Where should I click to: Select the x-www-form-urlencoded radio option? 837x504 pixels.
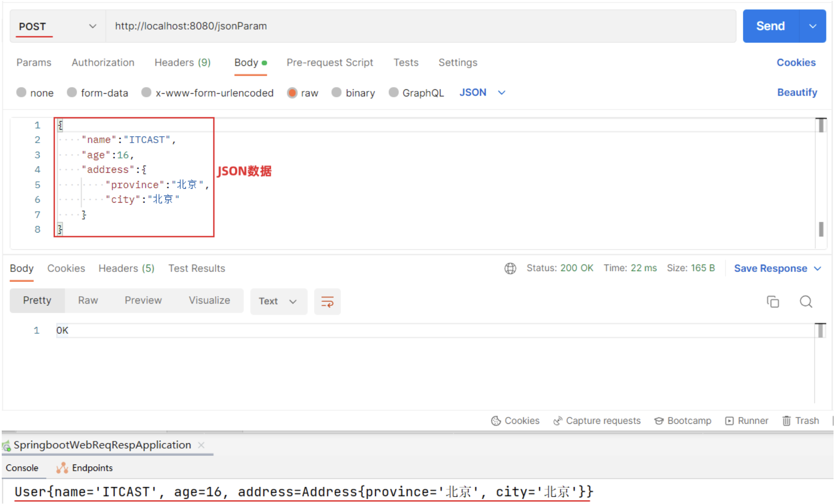(147, 93)
